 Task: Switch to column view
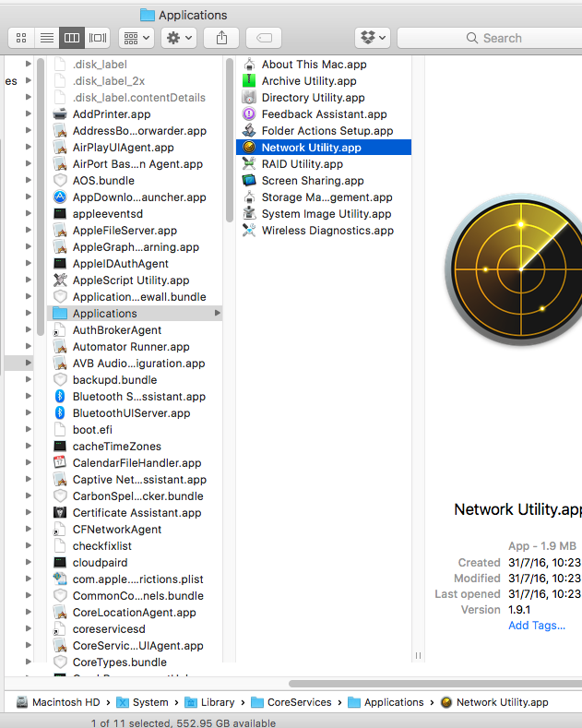point(72,38)
